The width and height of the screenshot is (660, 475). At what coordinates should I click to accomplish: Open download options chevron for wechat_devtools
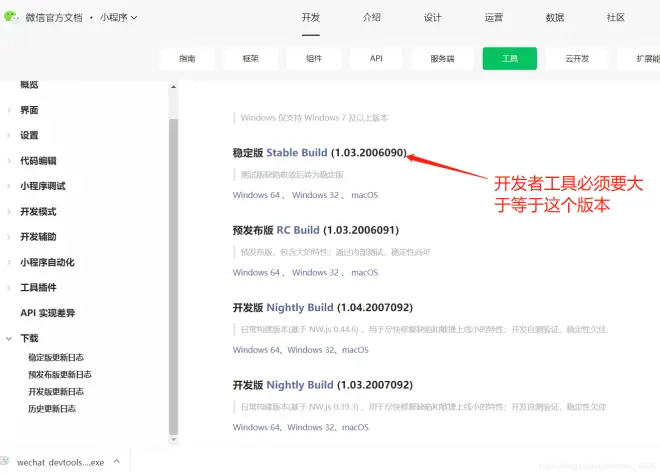117,462
